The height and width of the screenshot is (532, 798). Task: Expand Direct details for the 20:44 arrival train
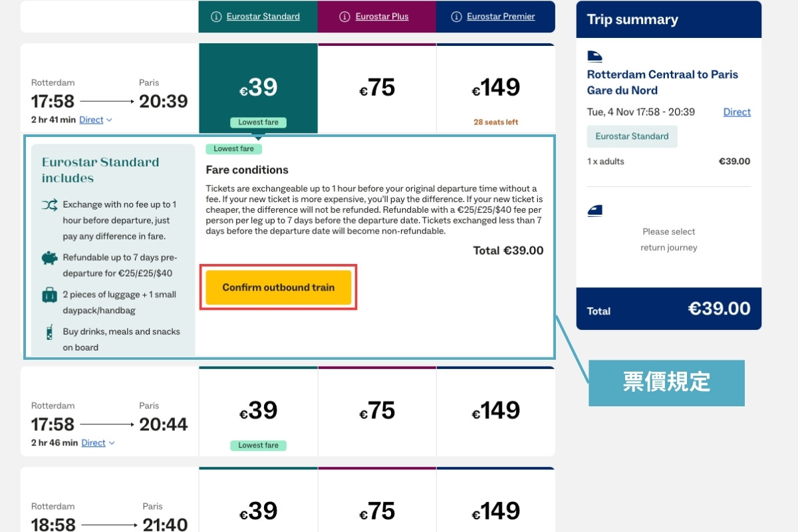(98, 443)
